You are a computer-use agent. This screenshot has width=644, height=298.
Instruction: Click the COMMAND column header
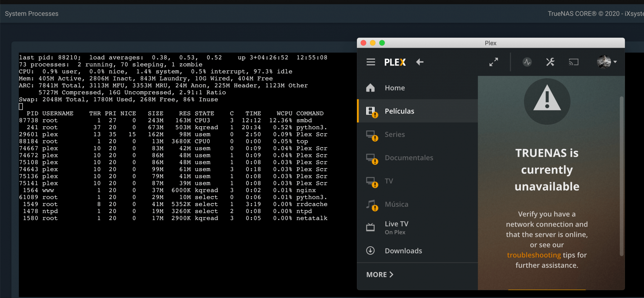[x=310, y=113]
